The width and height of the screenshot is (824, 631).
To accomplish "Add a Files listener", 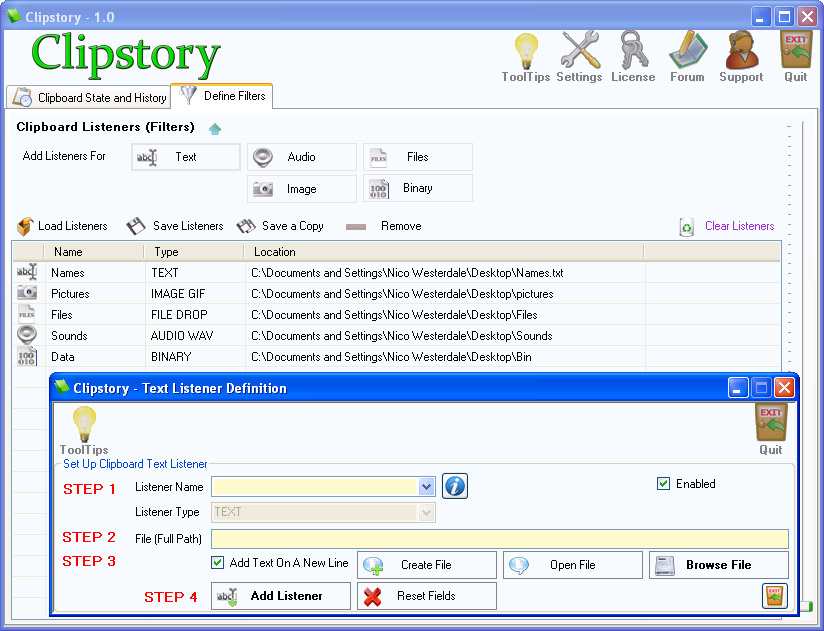I will (x=418, y=157).
